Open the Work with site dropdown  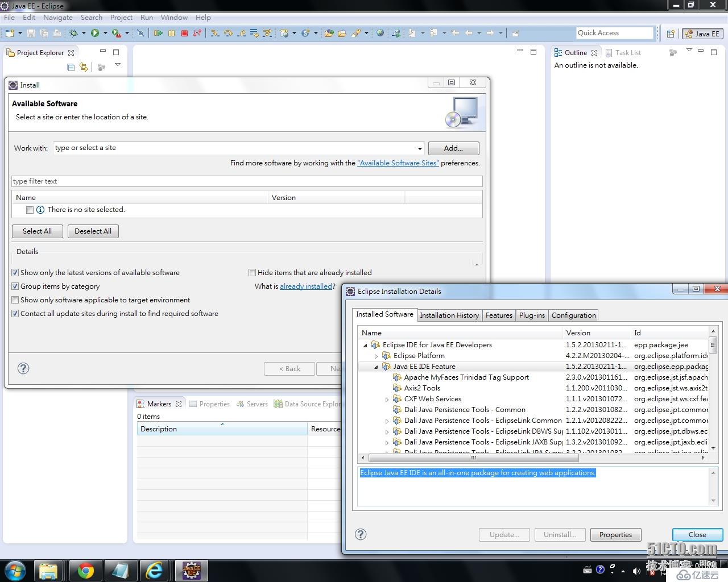(x=420, y=148)
